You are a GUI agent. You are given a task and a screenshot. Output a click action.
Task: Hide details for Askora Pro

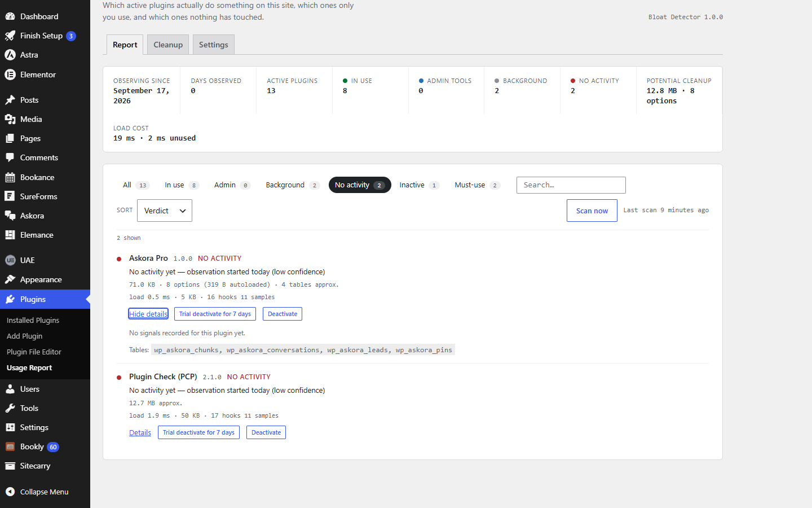[148, 314]
